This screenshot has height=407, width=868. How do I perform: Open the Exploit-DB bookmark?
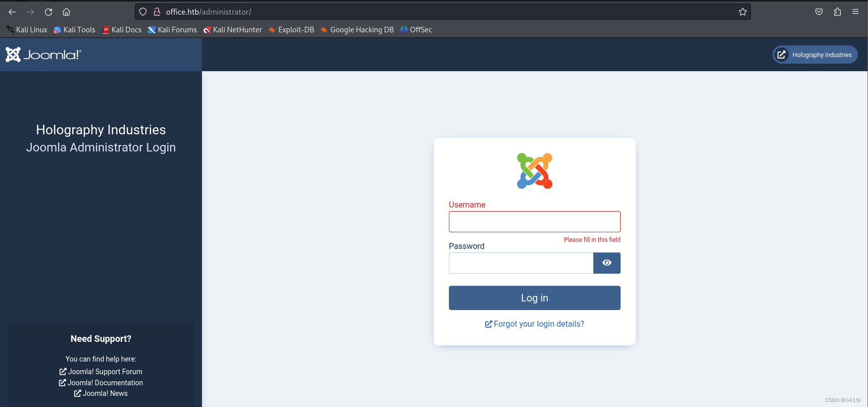pos(291,30)
